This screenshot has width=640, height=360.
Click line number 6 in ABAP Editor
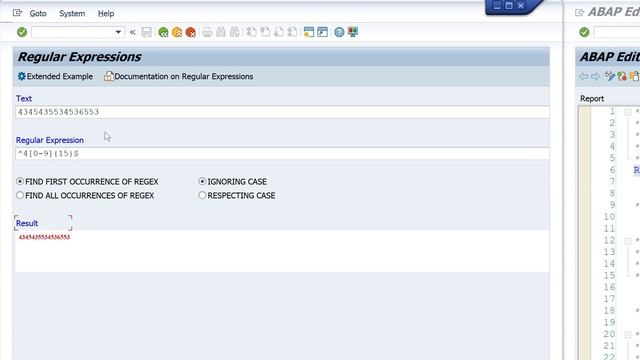(612, 170)
